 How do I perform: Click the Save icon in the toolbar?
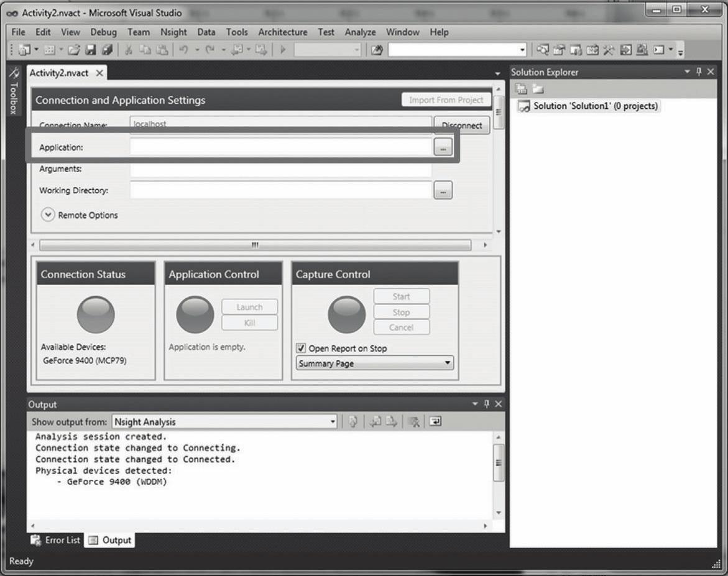pos(91,50)
